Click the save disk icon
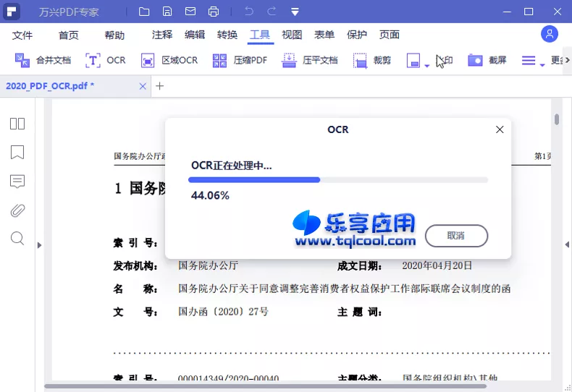The image size is (572, 392). pyautogui.click(x=167, y=12)
